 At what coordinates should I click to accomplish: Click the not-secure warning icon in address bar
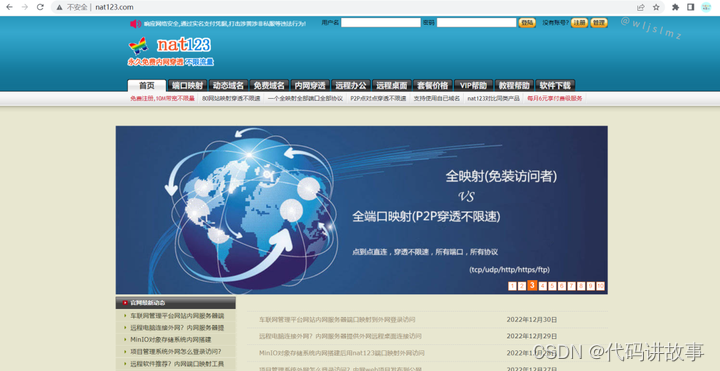coord(59,7)
